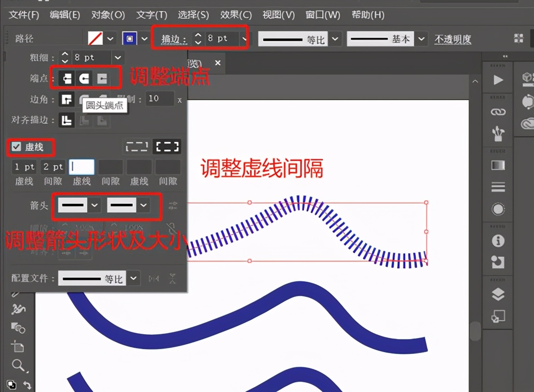Select the Zoom magnifier tool
The width and height of the screenshot is (534, 392).
(18, 366)
